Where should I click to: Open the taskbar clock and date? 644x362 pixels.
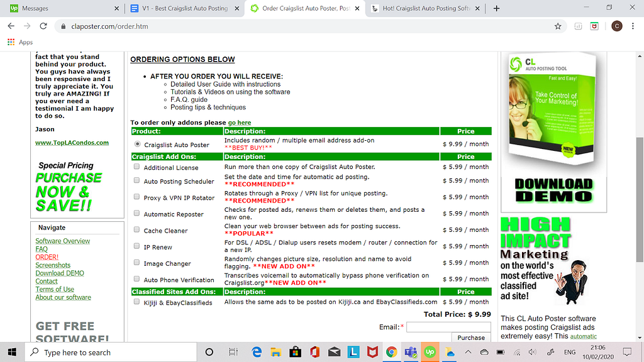pyautogui.click(x=597, y=352)
